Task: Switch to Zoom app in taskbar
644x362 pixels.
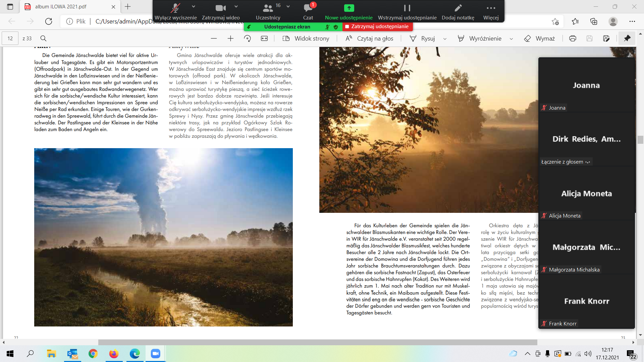Action: pyautogui.click(x=155, y=354)
